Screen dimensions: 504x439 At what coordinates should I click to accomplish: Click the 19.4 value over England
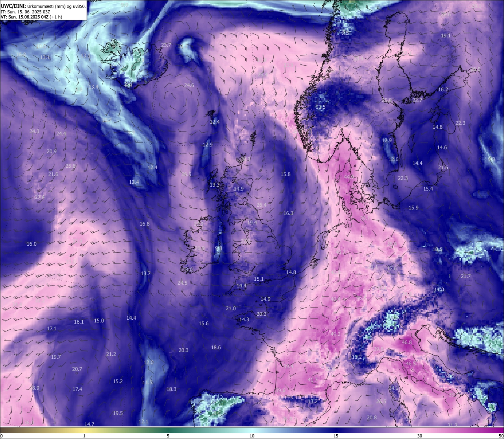(x=252, y=222)
